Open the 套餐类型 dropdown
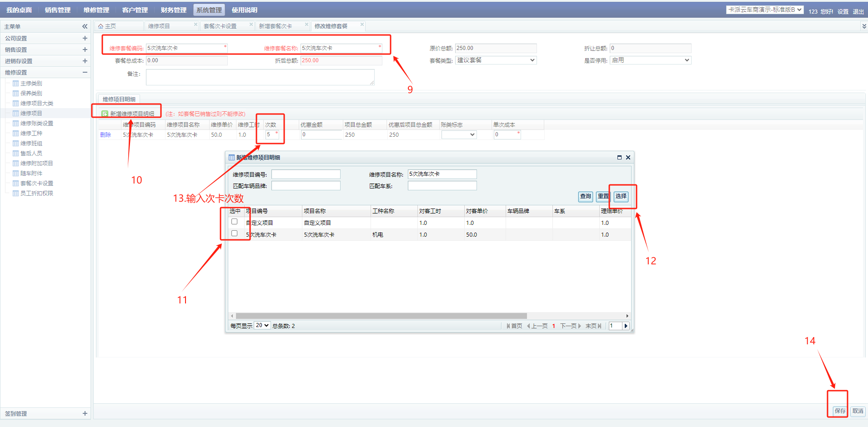The image size is (868, 427). pyautogui.click(x=496, y=60)
